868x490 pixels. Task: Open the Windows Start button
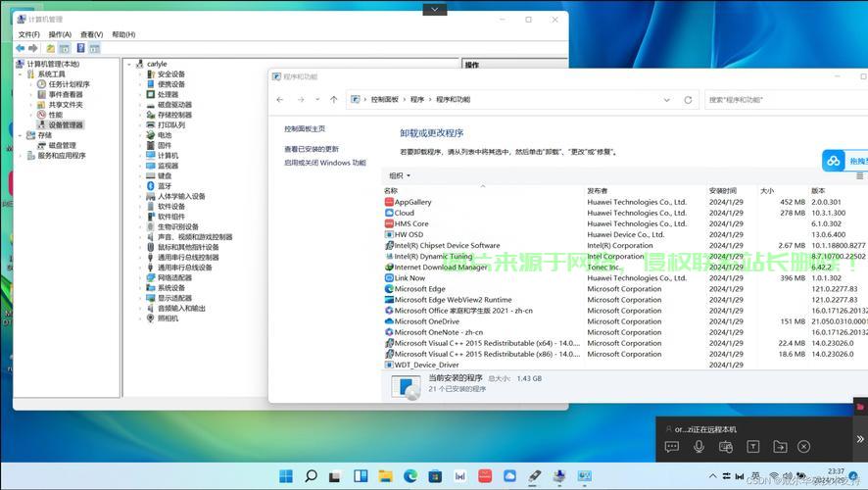coord(286,476)
